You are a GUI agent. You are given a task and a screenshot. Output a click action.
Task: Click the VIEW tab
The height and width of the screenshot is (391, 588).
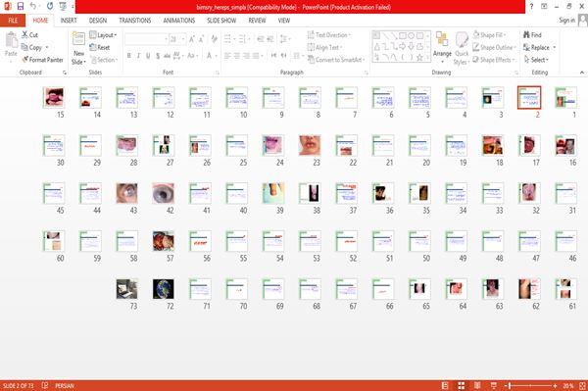(x=284, y=21)
